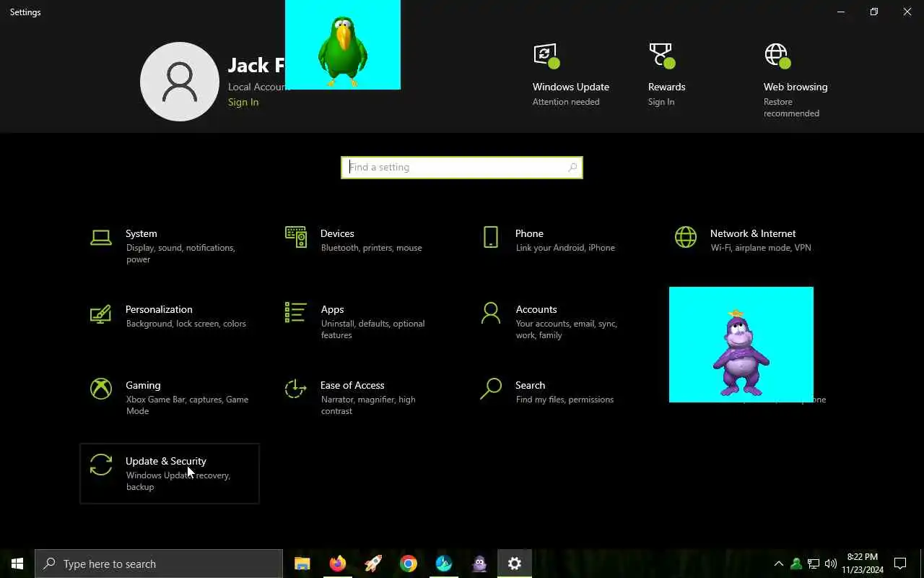Click the volume speaker tray icon
The height and width of the screenshot is (578, 924).
click(x=830, y=564)
